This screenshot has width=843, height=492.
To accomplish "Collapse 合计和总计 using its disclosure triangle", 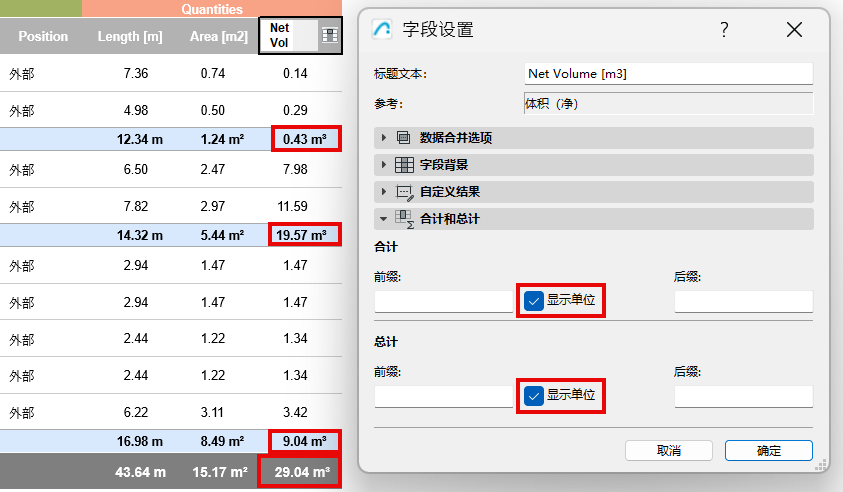I will (383, 218).
